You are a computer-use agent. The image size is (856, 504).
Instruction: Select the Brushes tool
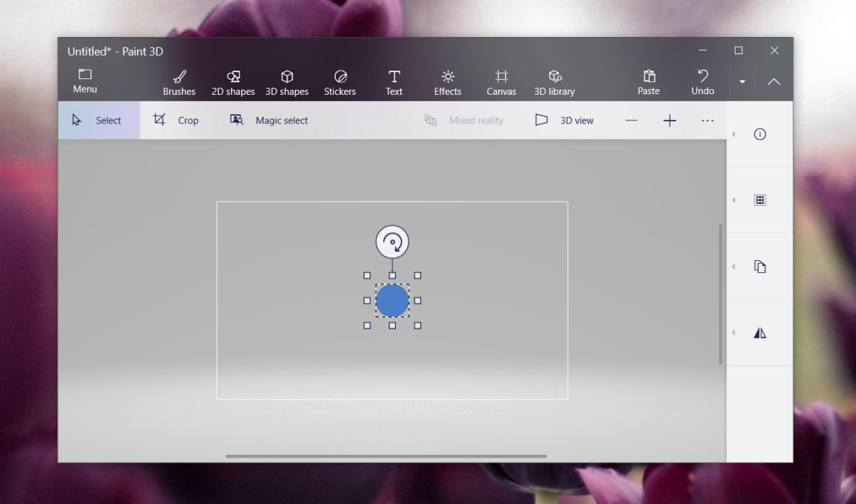tap(179, 81)
